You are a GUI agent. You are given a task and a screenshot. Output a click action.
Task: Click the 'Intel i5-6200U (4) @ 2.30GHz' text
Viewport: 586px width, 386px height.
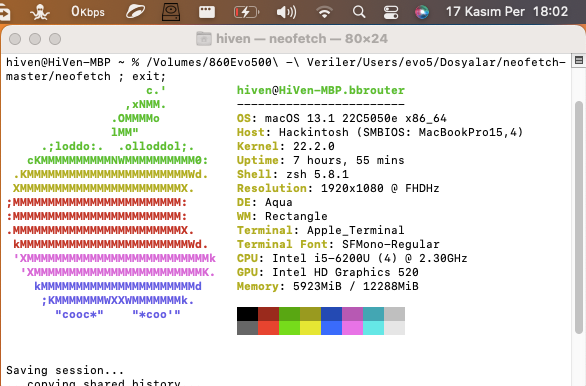370,258
